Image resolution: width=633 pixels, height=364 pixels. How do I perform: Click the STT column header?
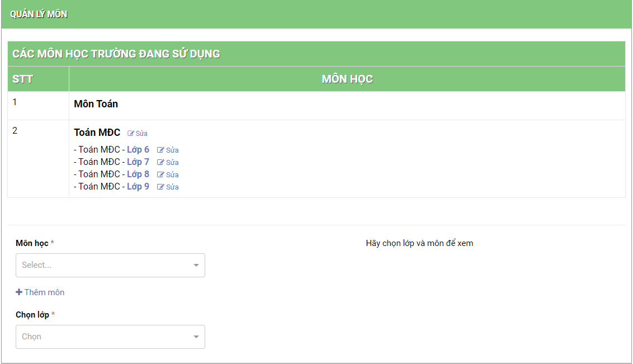[23, 79]
